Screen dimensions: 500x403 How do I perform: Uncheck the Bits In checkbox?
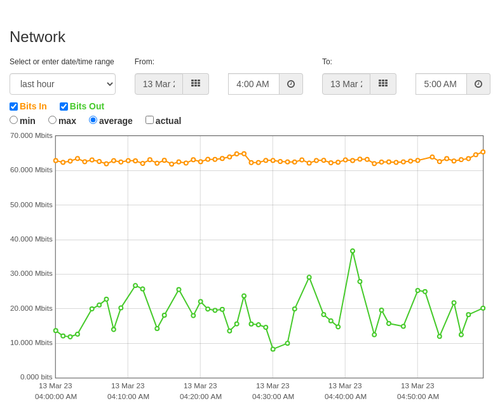pyautogui.click(x=14, y=106)
